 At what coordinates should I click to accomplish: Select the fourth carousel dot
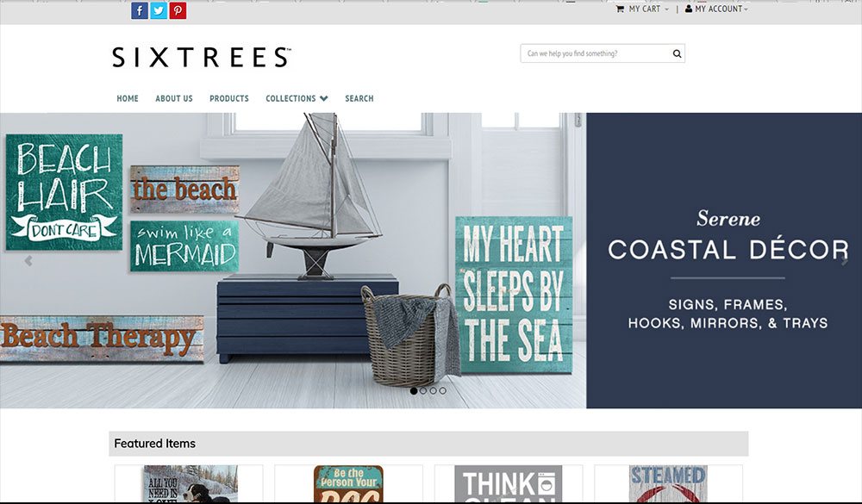(443, 391)
